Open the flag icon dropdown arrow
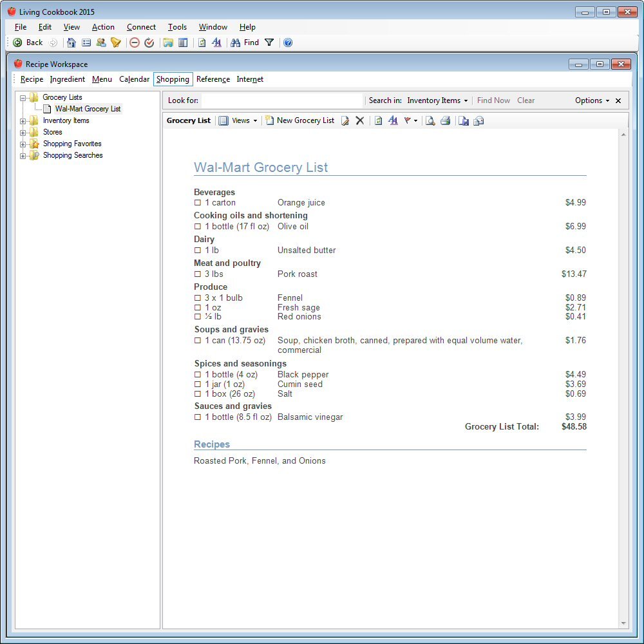 click(416, 121)
